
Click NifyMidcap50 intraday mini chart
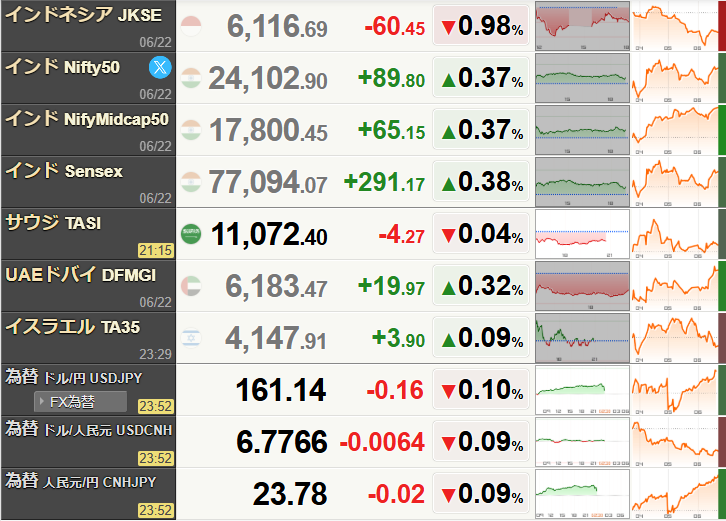(582, 130)
